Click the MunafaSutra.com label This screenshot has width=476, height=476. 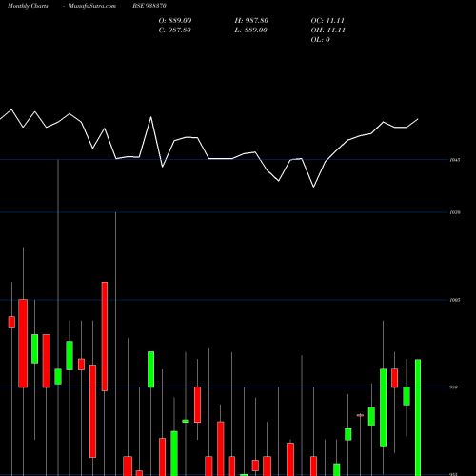pos(92,6)
